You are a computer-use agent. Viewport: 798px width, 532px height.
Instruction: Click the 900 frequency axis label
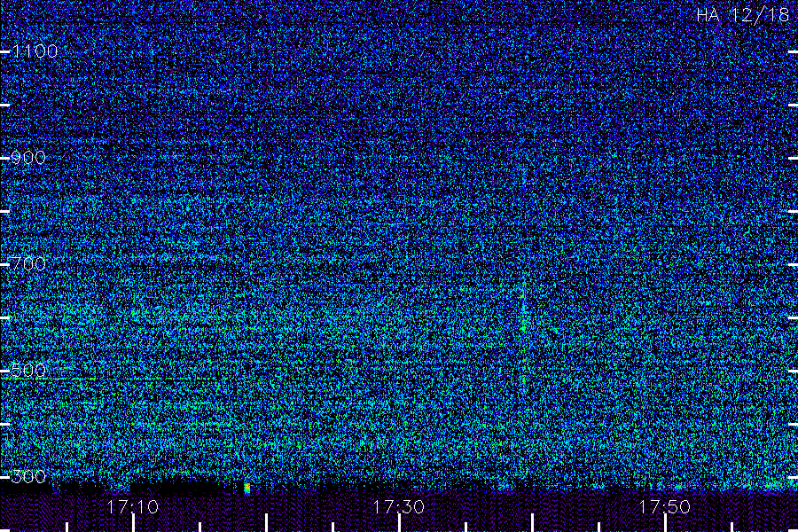28,157
